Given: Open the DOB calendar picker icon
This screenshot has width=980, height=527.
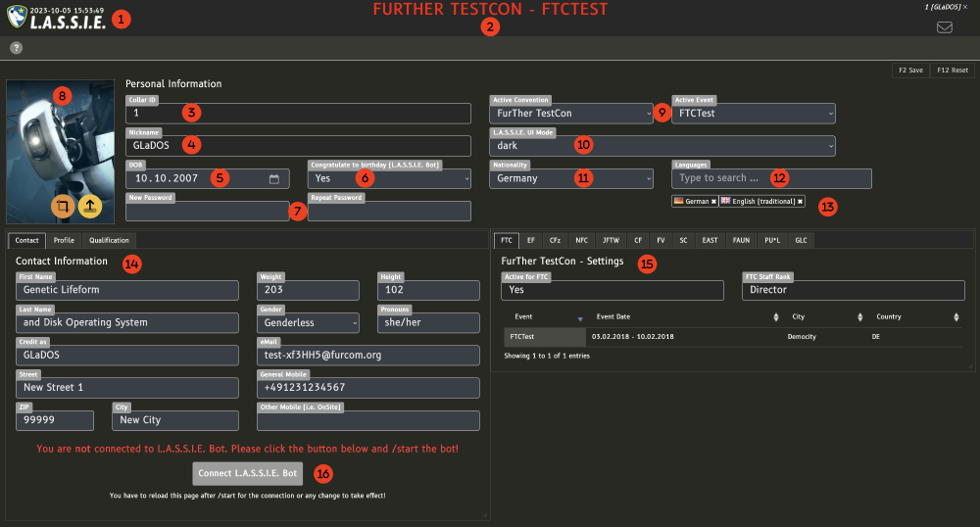Looking at the screenshot, I should (274, 179).
